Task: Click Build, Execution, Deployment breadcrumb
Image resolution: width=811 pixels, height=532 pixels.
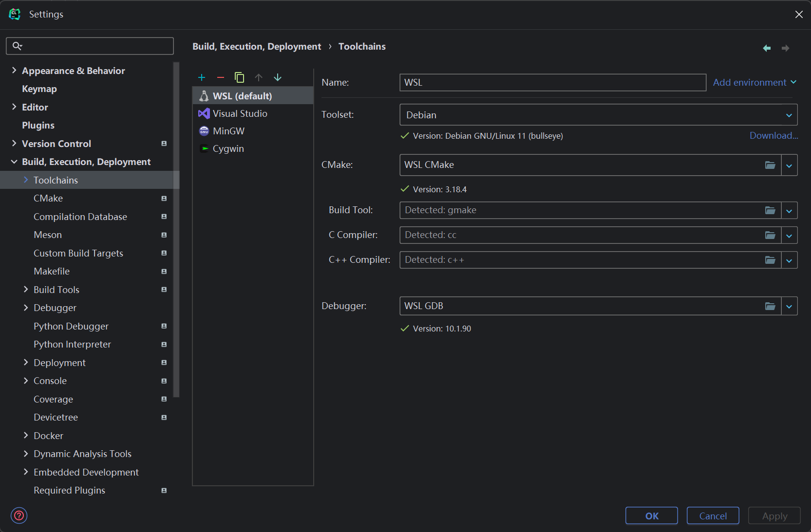Action: (x=257, y=46)
